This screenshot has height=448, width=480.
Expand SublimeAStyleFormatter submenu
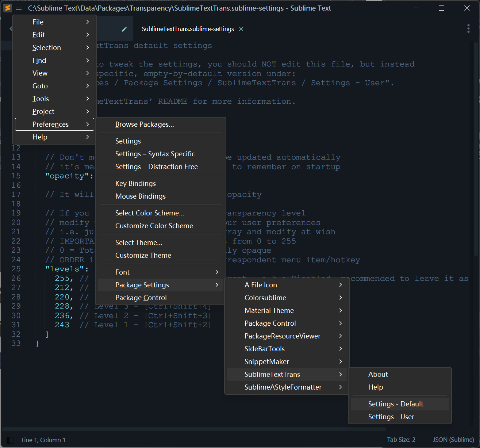pyautogui.click(x=287, y=387)
